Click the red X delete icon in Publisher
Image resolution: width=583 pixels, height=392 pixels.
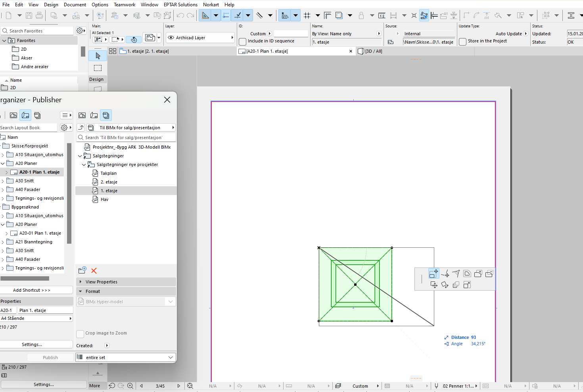(94, 271)
